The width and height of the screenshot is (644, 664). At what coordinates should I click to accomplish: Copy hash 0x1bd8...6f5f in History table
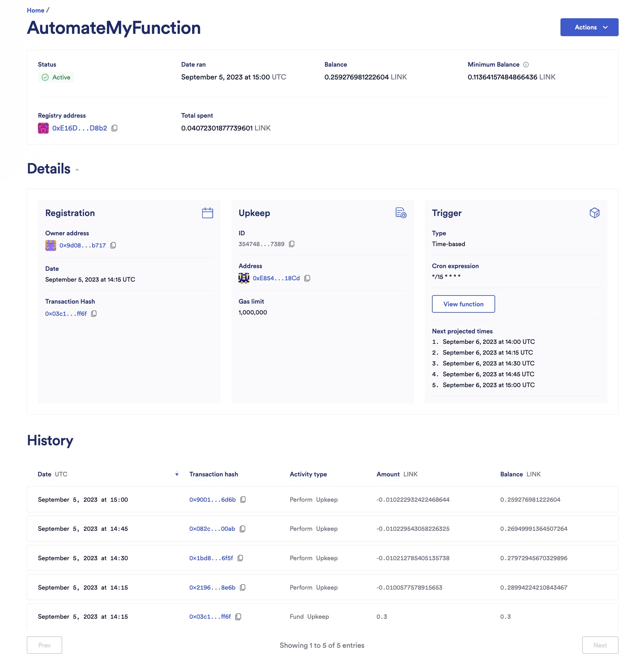tap(240, 558)
